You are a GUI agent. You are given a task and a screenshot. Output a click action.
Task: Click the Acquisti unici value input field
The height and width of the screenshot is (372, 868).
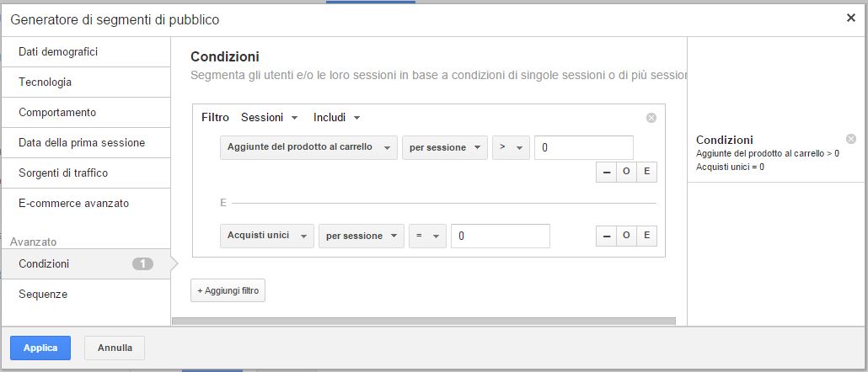[501, 236]
